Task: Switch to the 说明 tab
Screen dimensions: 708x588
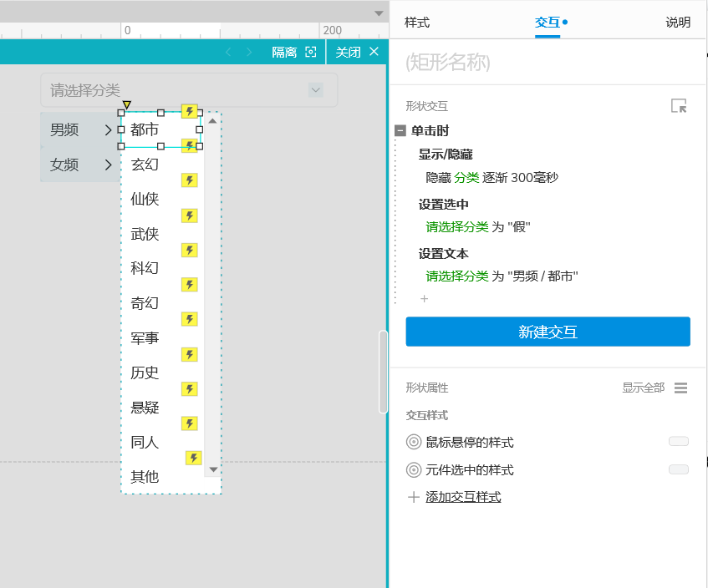Action: pos(678,22)
